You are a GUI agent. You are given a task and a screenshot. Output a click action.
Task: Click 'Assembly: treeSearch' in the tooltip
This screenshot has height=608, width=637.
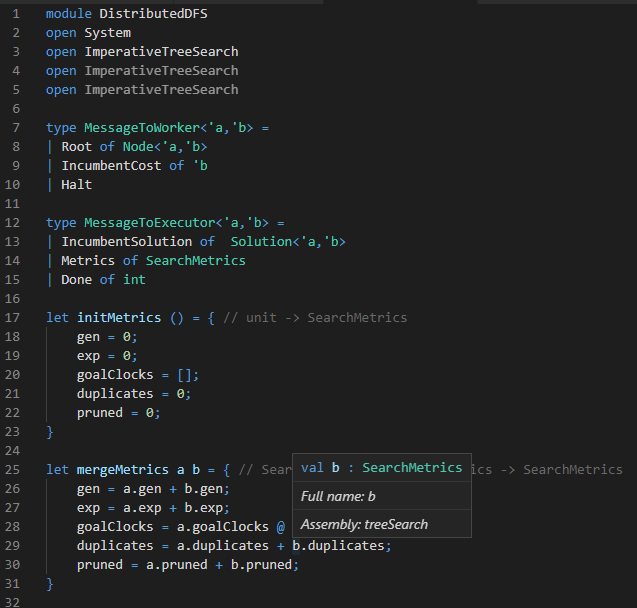coord(364,524)
